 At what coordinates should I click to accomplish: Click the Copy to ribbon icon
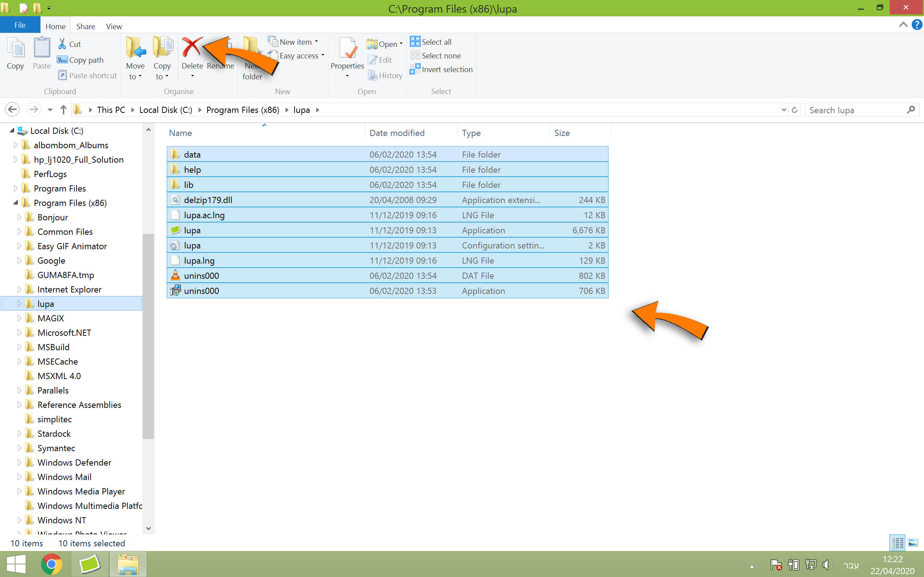click(x=162, y=48)
